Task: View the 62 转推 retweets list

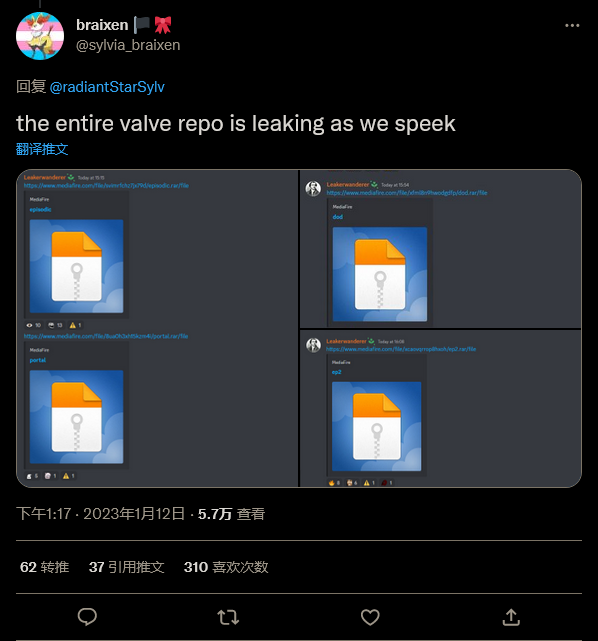Action: tap(45, 567)
